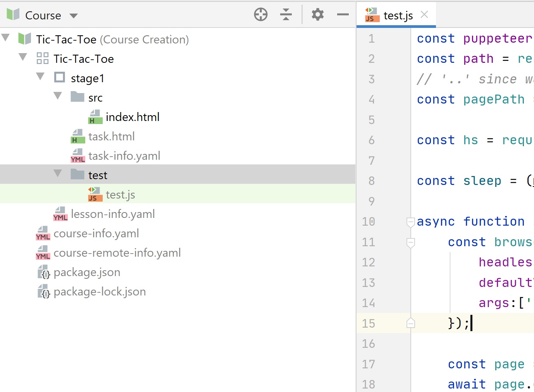Image resolution: width=534 pixels, height=392 pixels.
Task: Hide the Course tool window
Action: tap(343, 15)
